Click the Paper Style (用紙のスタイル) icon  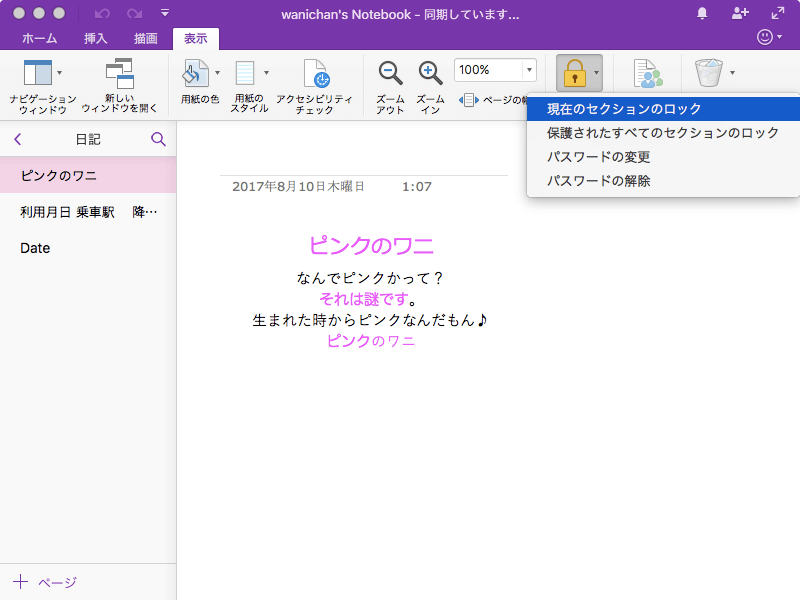(x=245, y=74)
